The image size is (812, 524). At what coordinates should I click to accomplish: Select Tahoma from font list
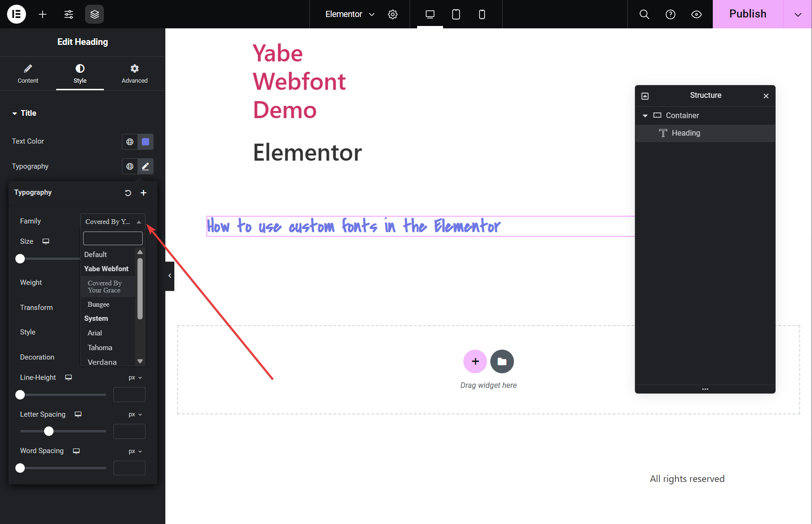click(x=108, y=348)
